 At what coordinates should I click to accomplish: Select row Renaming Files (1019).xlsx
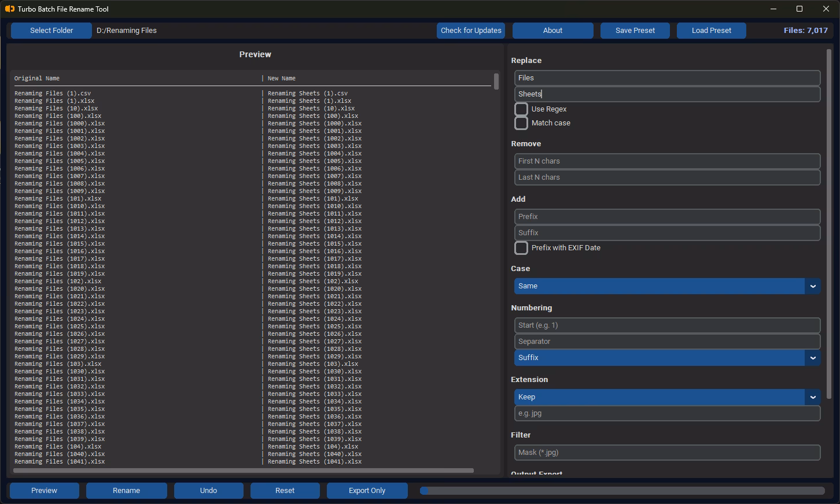60,273
